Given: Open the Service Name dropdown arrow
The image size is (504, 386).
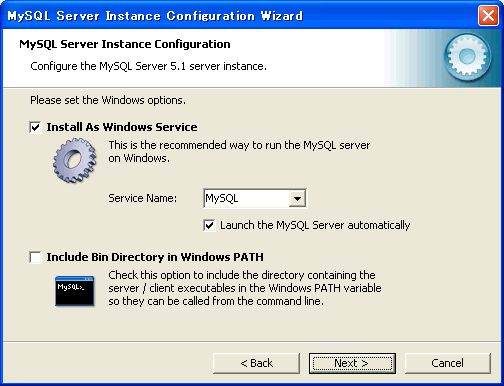Looking at the screenshot, I should (297, 199).
